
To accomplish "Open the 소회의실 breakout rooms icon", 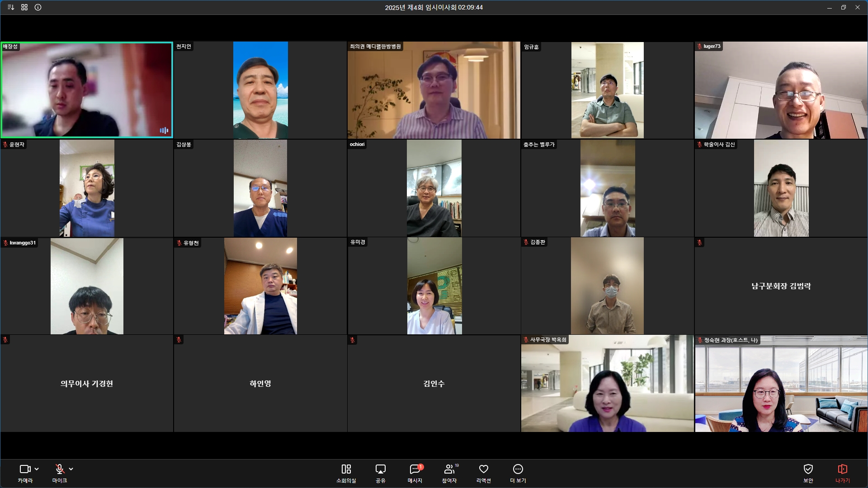I will pyautogui.click(x=346, y=469).
